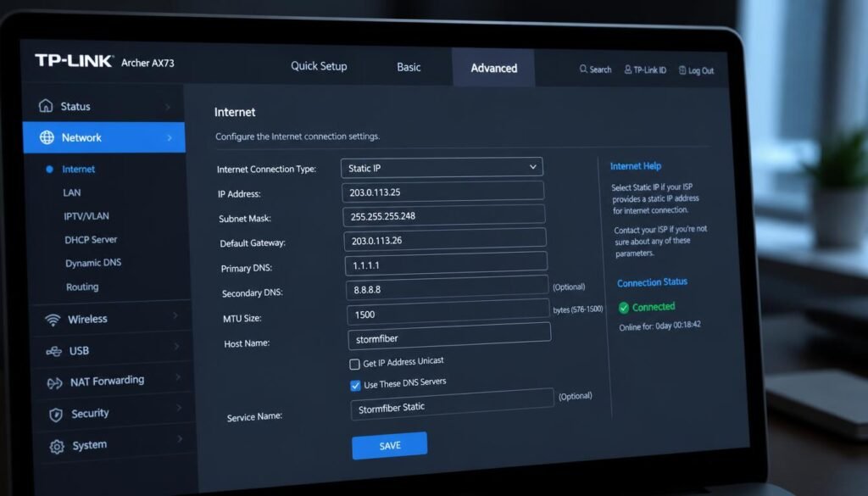This screenshot has height=496, width=868.
Task: Expand the System menu chevron
Action: [180, 439]
